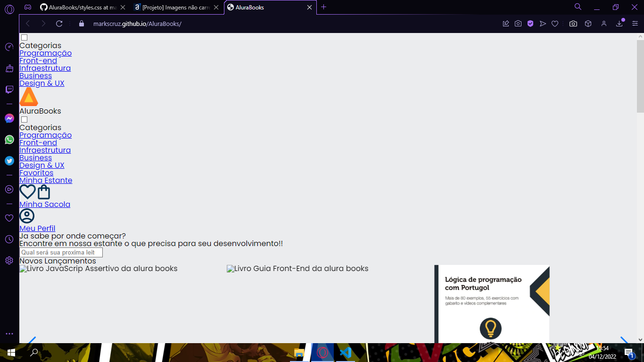Open the Favoritos link
644x362 pixels.
36,173
